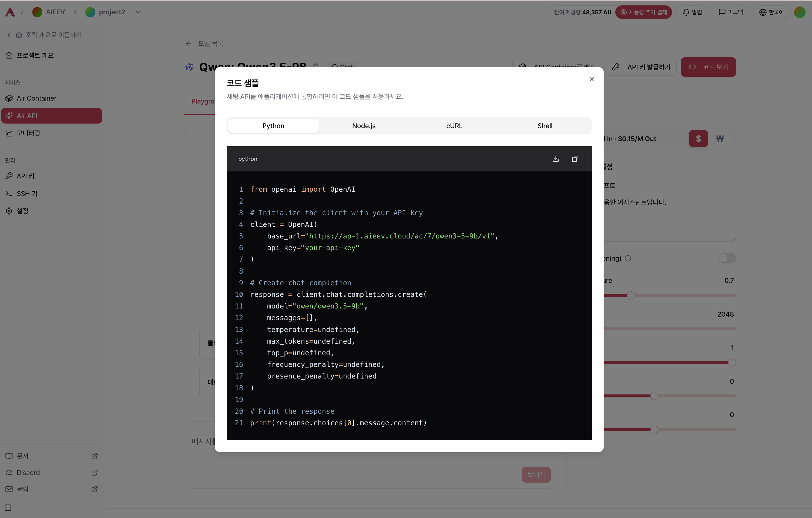812x518 pixels.
Task: Click the 사용량 추가 결제 button
Action: click(x=644, y=12)
